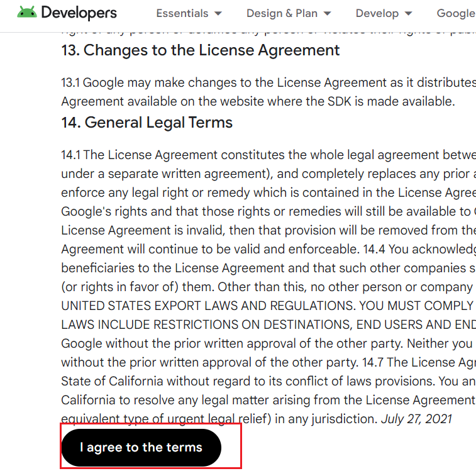476x476 pixels.
Task: Click the I agree to the terms button
Action: point(141,448)
